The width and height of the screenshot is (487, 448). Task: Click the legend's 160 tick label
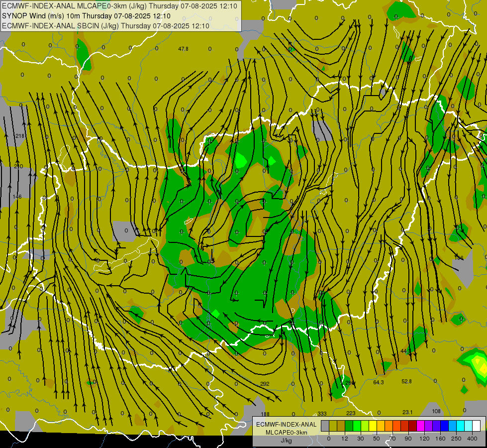tap(440, 439)
